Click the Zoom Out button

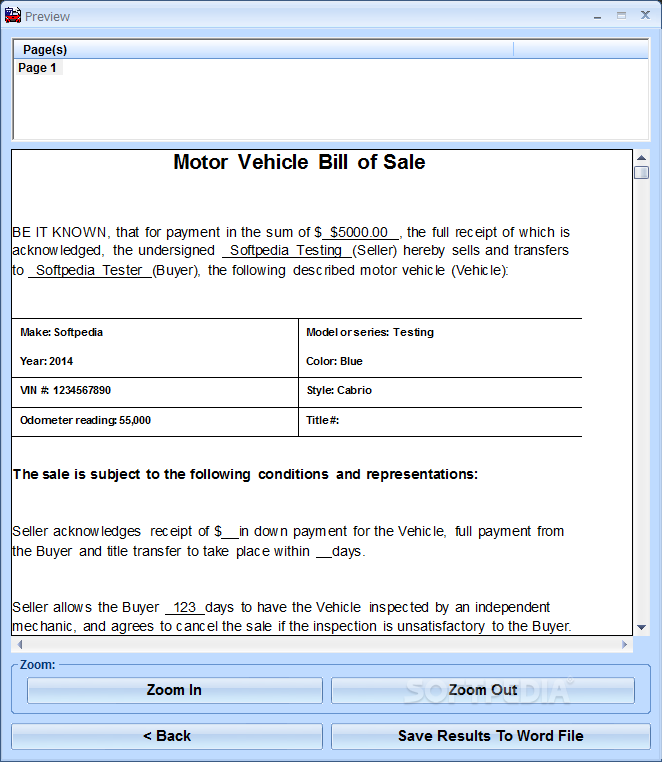coord(483,690)
